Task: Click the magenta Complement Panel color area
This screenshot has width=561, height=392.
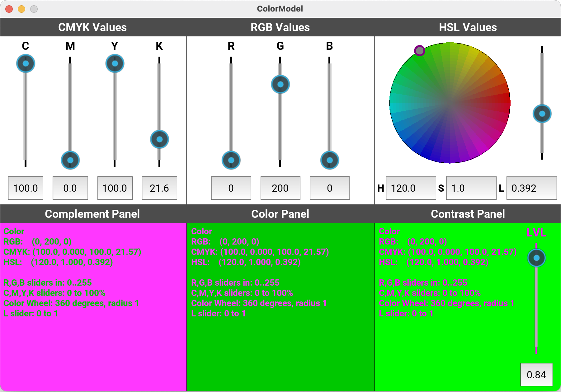Action: point(93,352)
